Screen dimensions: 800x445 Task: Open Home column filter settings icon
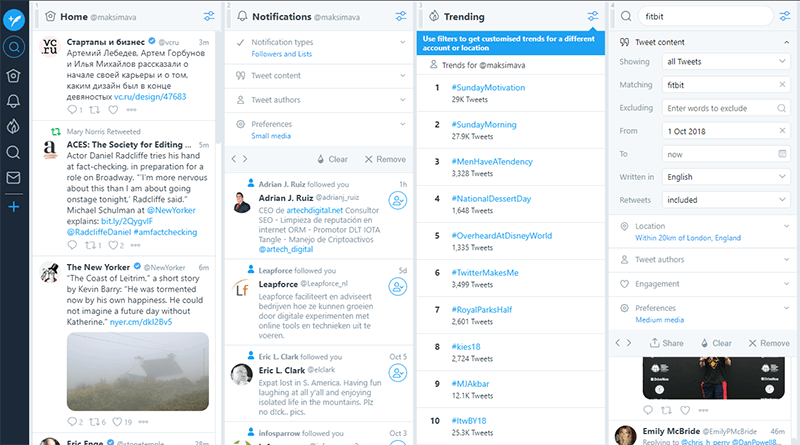coord(208,17)
